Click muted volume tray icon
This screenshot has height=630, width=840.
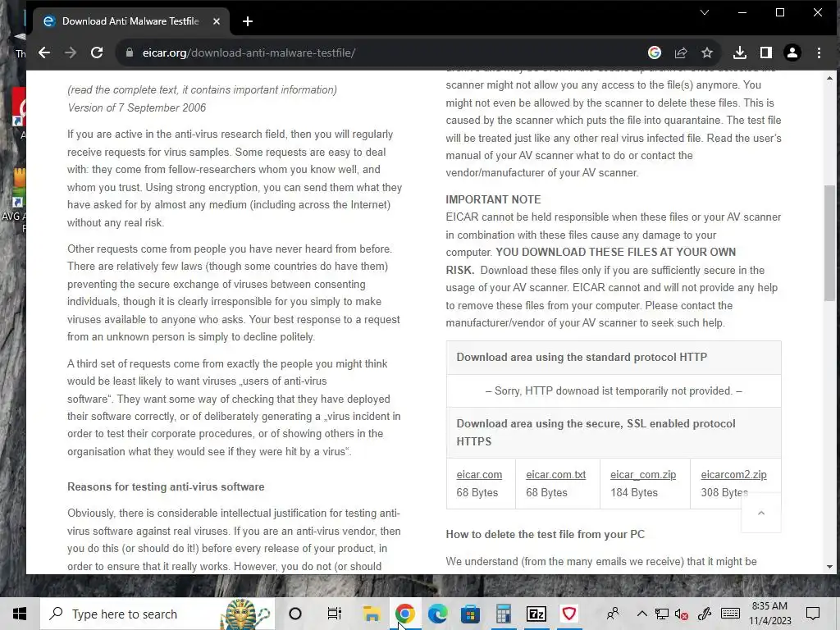pyautogui.click(x=682, y=614)
